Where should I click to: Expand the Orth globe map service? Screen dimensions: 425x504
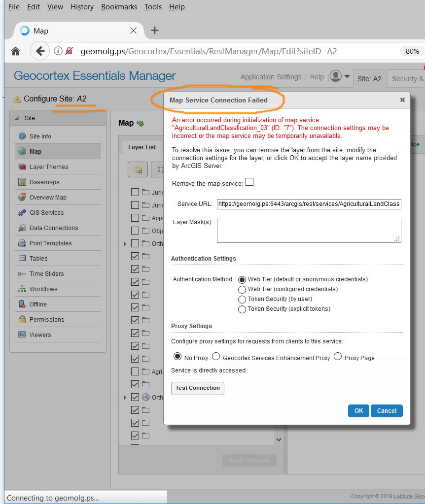click(125, 398)
